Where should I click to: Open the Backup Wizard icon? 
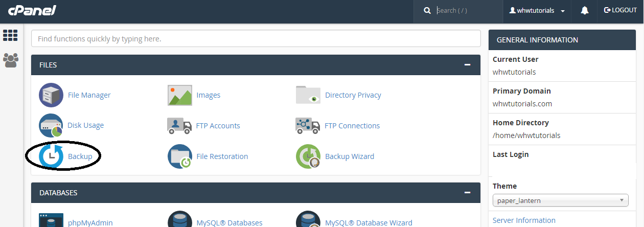point(308,156)
